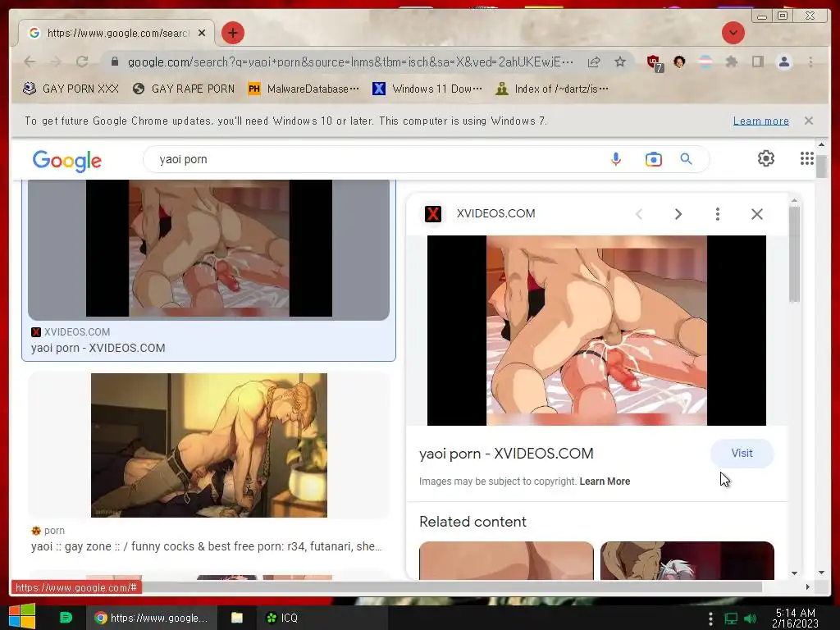The height and width of the screenshot is (630, 840).
Task: Open the Chrome three-dot menu
Action: pos(810,62)
